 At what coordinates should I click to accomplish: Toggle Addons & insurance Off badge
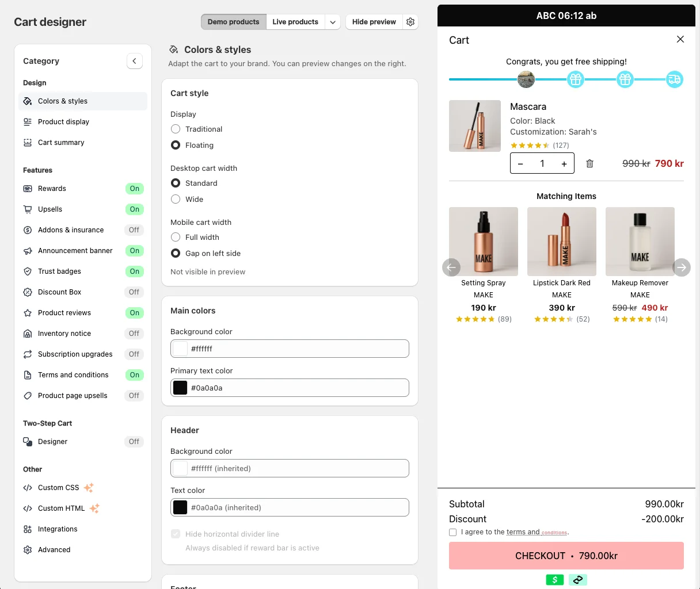[x=134, y=230]
